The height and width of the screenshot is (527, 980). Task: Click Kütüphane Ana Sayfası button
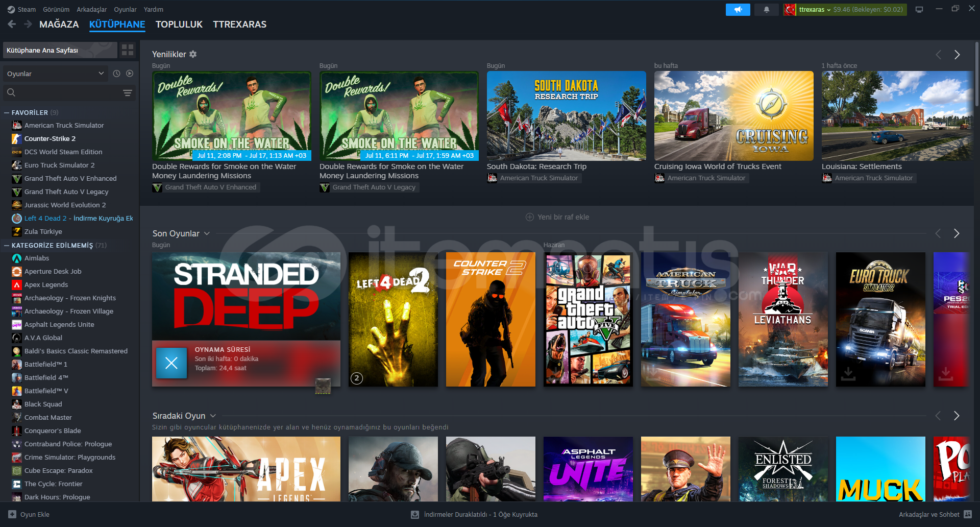tap(60, 50)
